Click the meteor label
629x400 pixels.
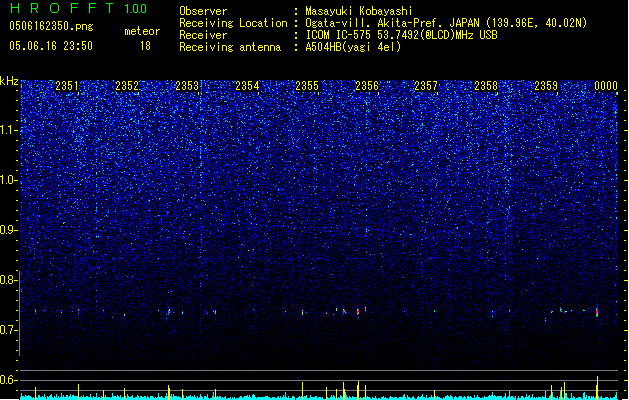pyautogui.click(x=142, y=31)
